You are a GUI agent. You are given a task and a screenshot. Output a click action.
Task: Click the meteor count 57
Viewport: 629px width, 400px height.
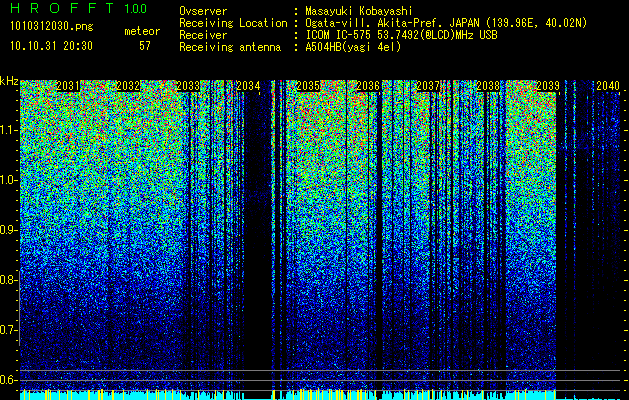pos(145,46)
